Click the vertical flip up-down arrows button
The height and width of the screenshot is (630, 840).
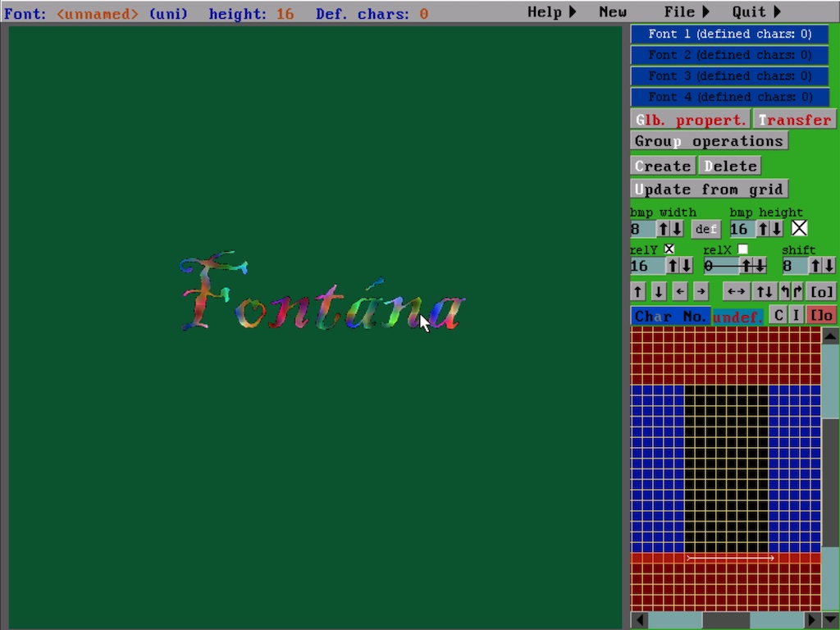tap(764, 291)
